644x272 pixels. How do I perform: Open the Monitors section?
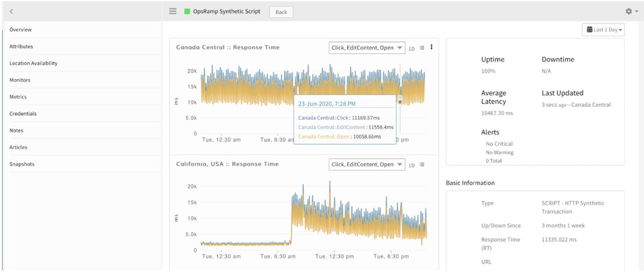click(20, 80)
